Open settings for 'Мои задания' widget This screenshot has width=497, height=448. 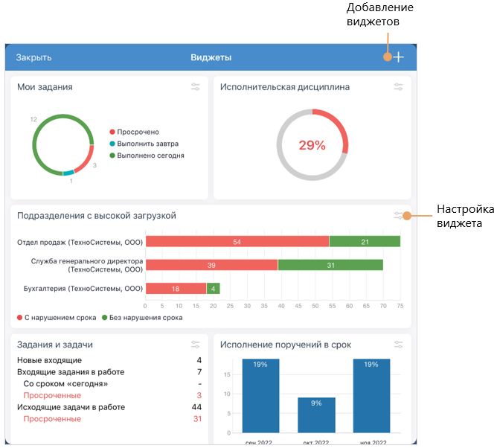pyautogui.click(x=196, y=87)
